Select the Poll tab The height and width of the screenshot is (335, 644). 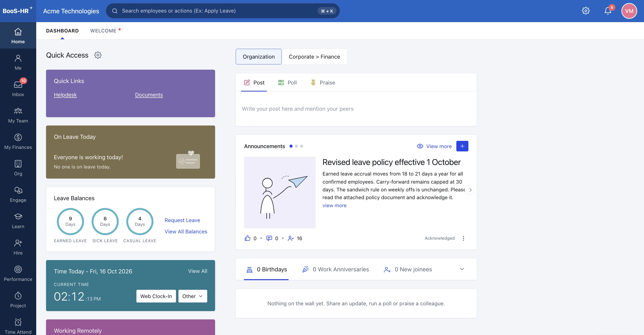tap(287, 82)
